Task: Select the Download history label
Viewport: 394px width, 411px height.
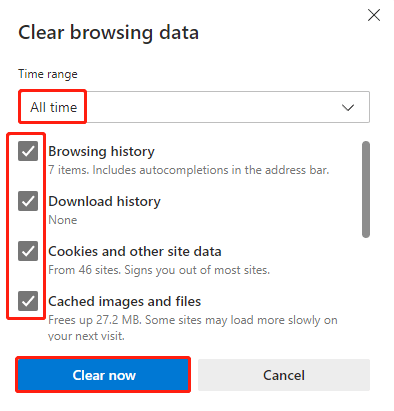Action: click(104, 201)
